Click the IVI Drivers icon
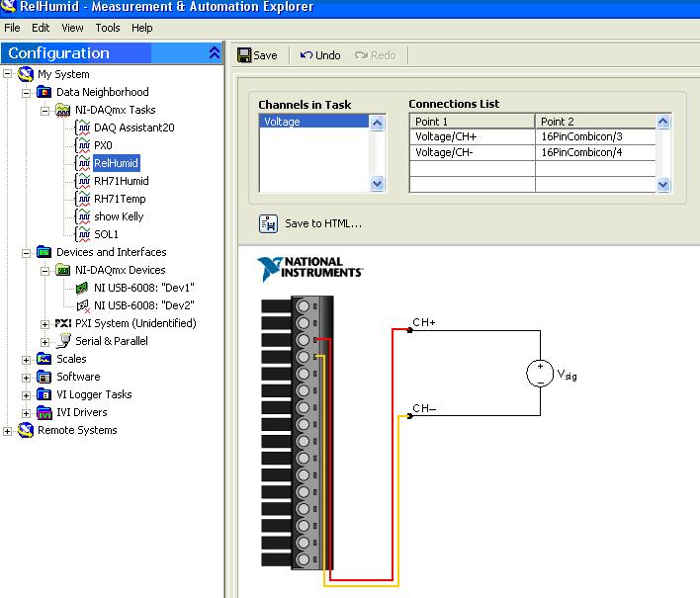Screen dimensions: 700x598 coord(44,412)
